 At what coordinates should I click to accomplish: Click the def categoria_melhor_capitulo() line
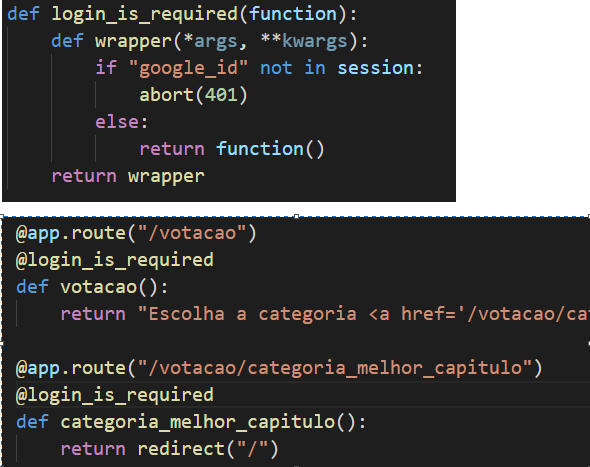pyautogui.click(x=191, y=422)
